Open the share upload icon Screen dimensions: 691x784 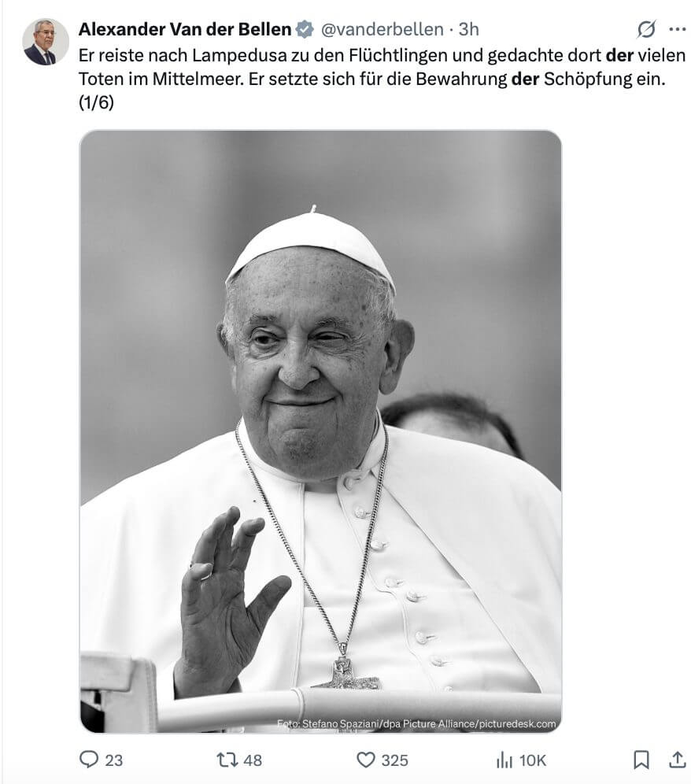point(677,760)
